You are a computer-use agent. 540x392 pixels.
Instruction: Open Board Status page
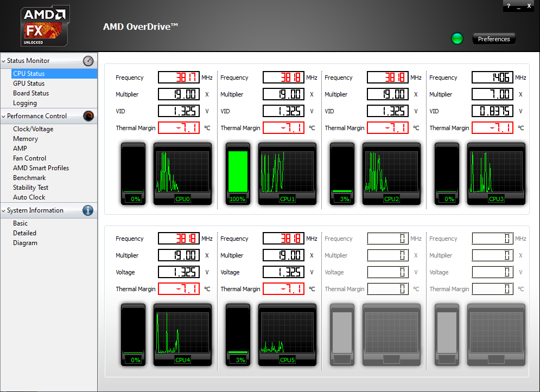30,93
